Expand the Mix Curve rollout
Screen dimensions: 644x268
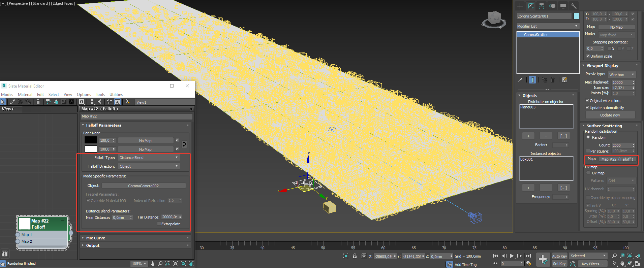[95, 238]
